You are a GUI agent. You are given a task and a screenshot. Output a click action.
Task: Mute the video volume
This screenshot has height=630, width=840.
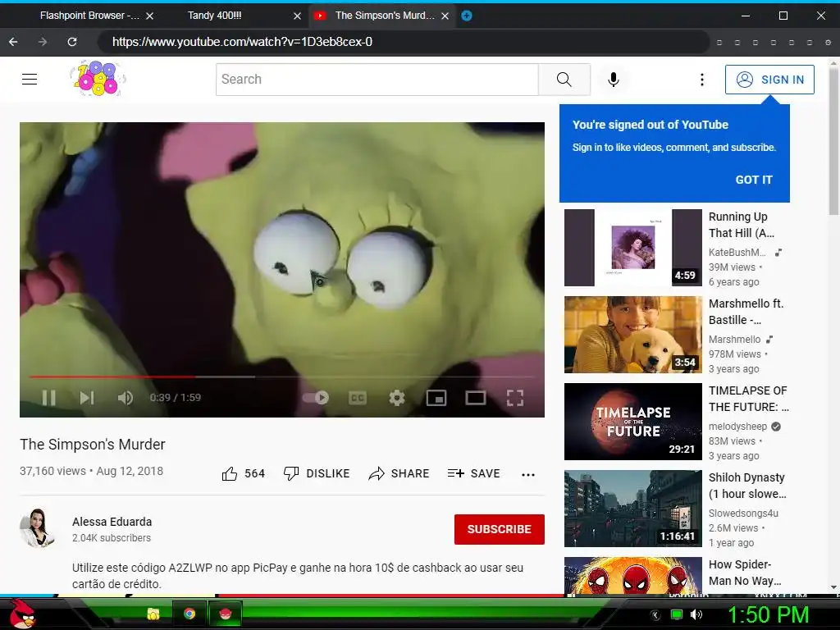pyautogui.click(x=125, y=398)
